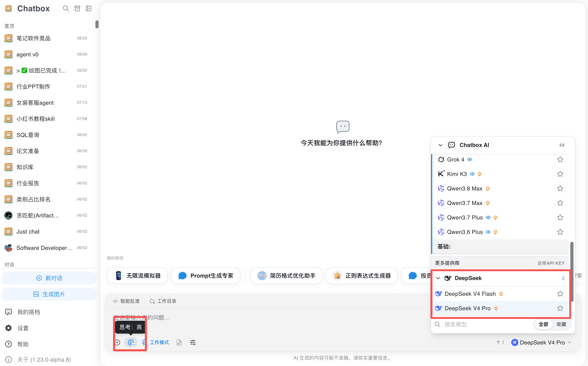Click the Chatbox logo icon
Image resolution: width=588 pixels, height=366 pixels.
click(8, 9)
